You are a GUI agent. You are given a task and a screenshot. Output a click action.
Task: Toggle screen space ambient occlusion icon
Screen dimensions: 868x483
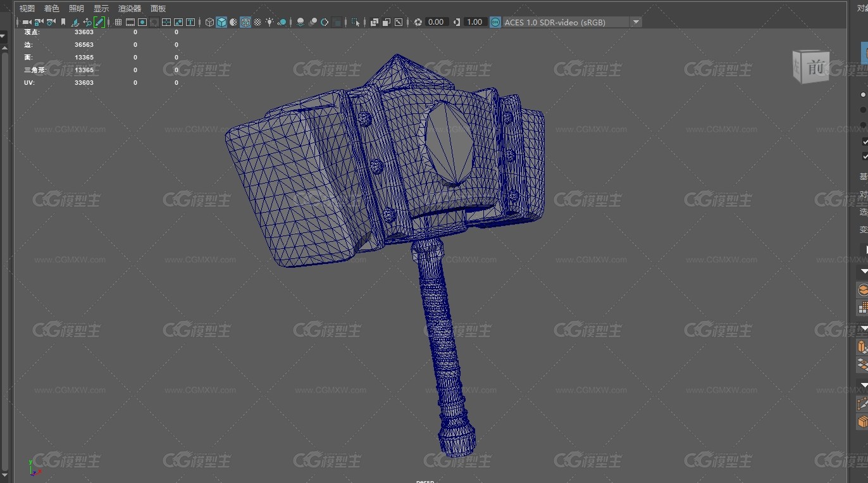pos(300,22)
